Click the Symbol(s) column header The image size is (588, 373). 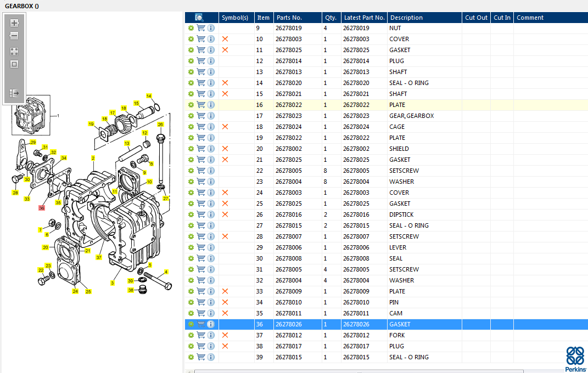pos(236,18)
